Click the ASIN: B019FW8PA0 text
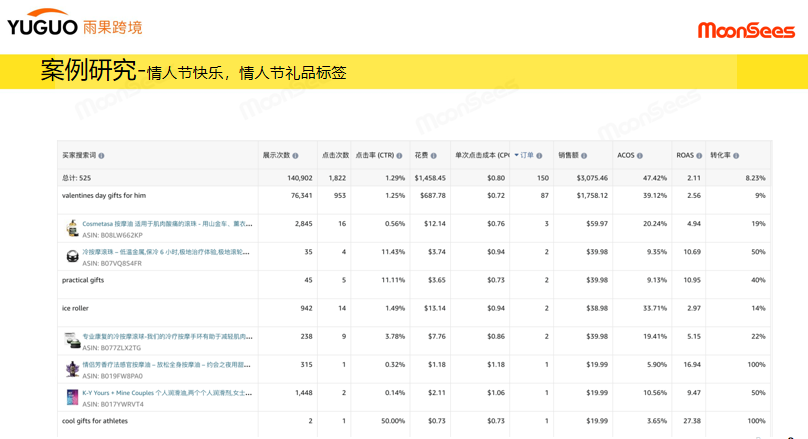 tap(112, 376)
